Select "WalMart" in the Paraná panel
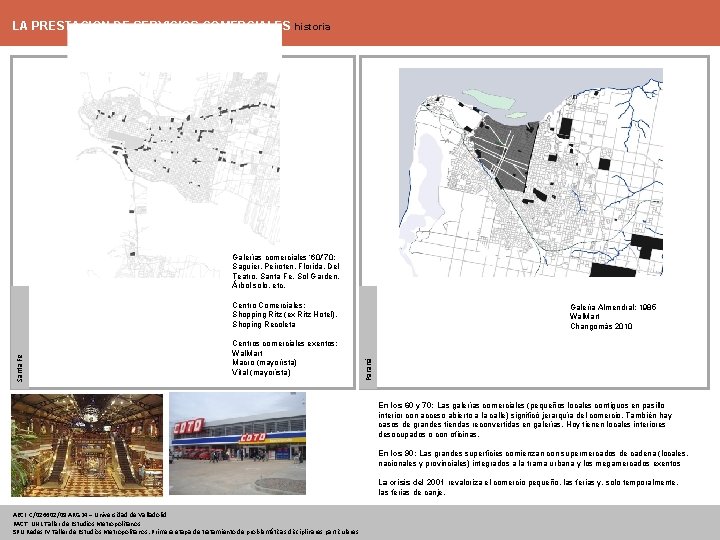 pos(585,316)
